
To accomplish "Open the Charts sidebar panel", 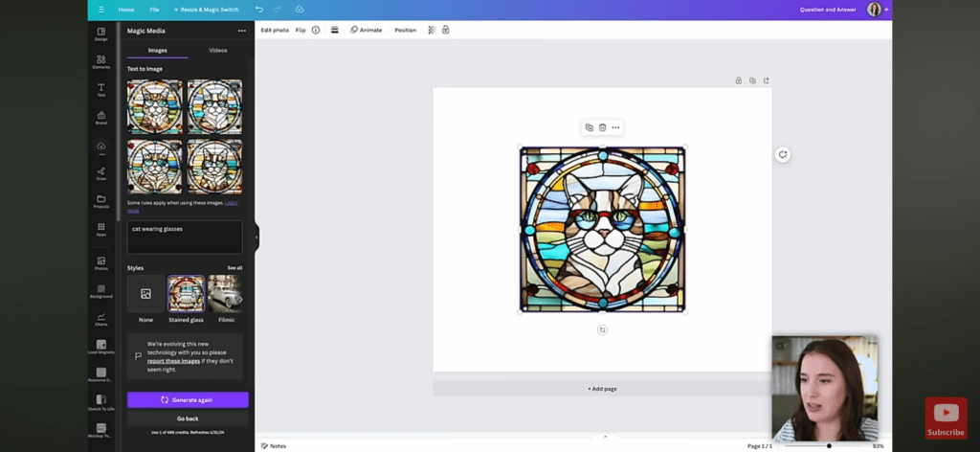I will click(x=101, y=319).
